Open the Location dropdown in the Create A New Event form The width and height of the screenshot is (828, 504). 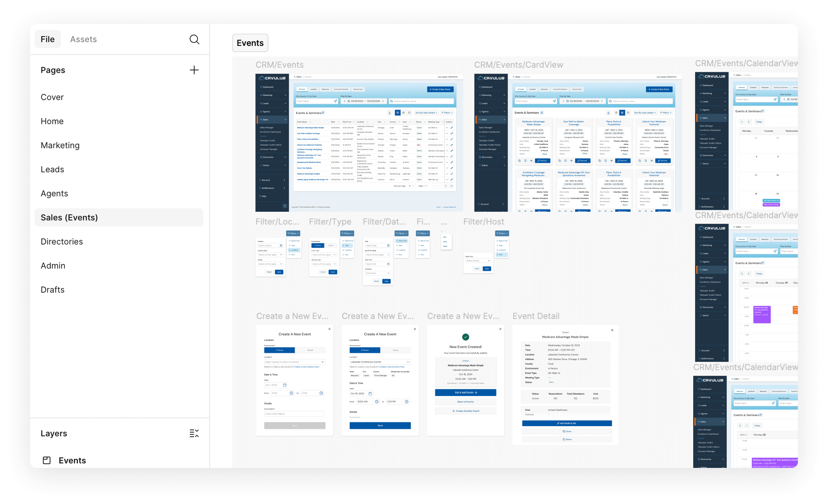(295, 362)
